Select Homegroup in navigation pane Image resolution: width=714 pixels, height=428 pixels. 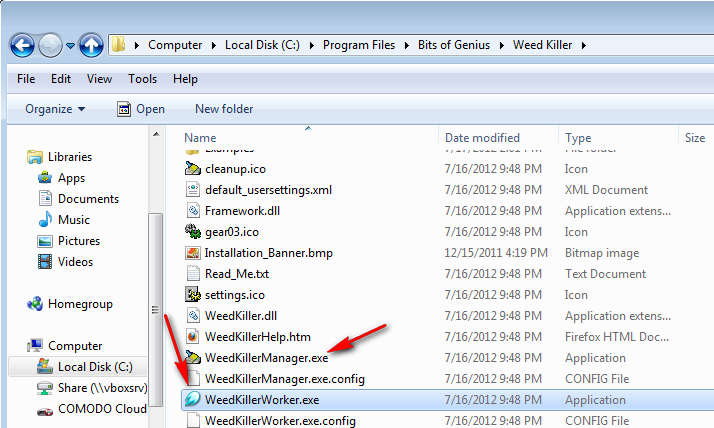click(x=80, y=304)
